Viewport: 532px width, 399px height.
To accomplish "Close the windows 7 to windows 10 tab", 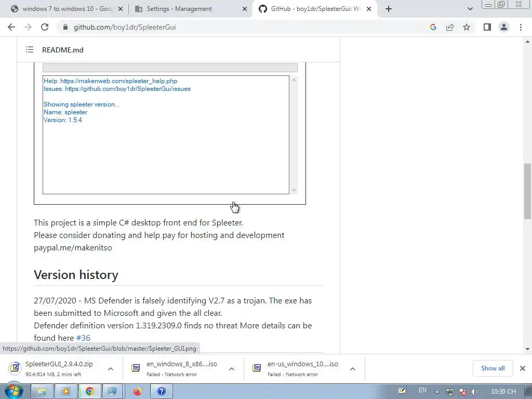I will [x=121, y=9].
